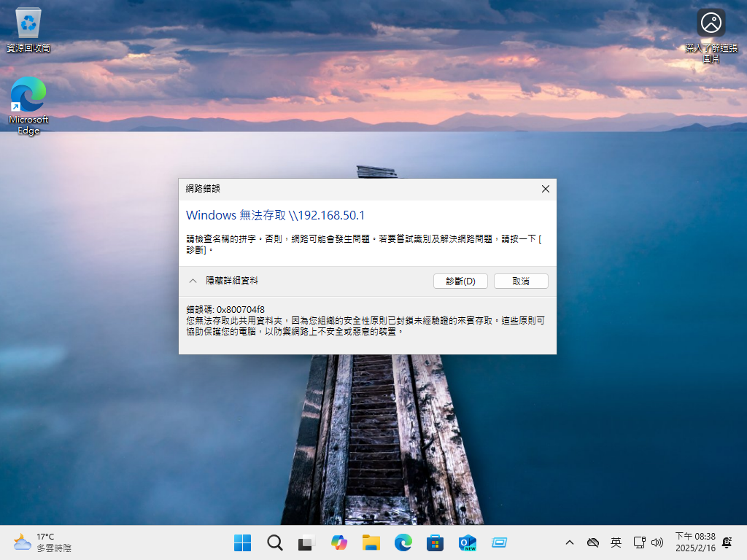Open Outlook (New) from the taskbar
Image resolution: width=747 pixels, height=560 pixels.
coord(468,542)
